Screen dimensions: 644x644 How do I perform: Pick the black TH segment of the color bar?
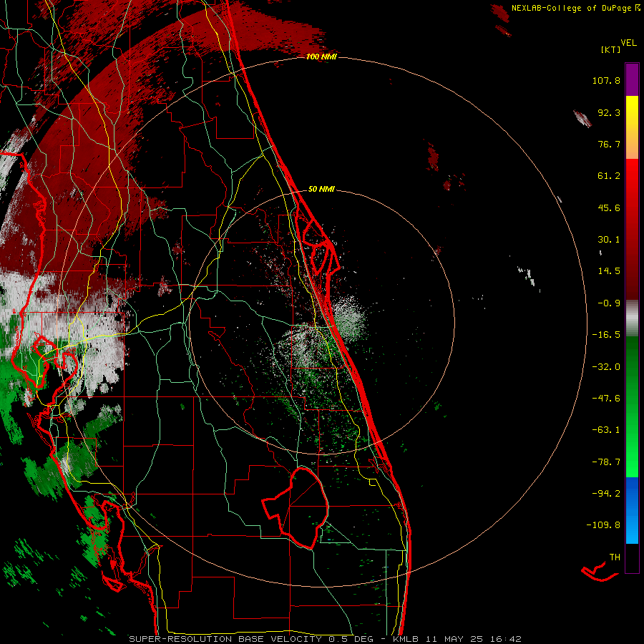click(632, 558)
